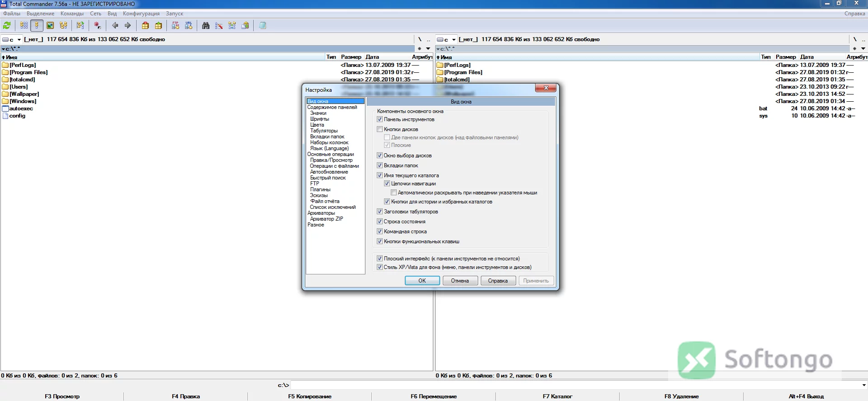Open the right panel favorites asterisk button

(x=854, y=49)
